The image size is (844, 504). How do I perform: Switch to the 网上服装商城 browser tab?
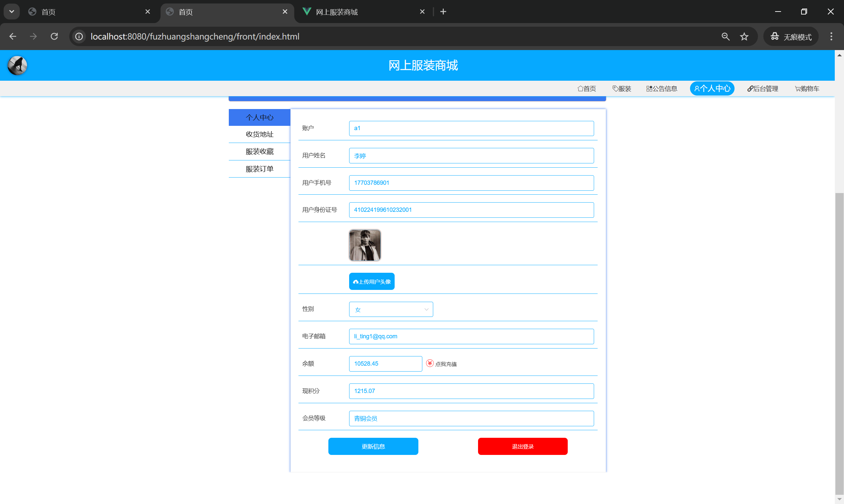click(x=364, y=12)
